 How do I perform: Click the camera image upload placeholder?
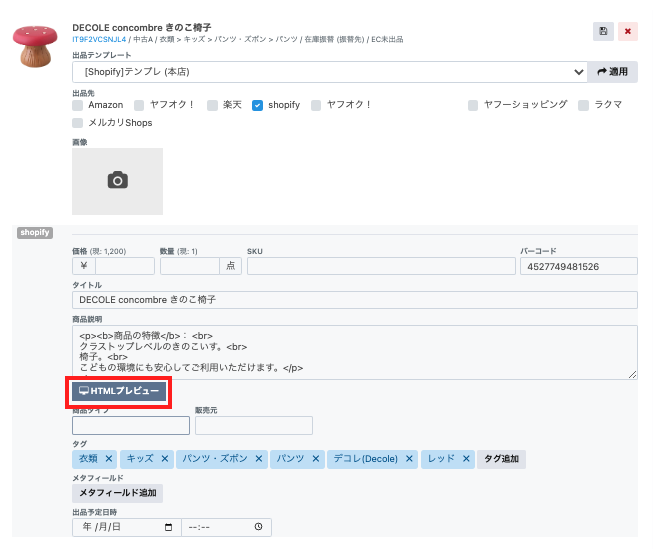tap(118, 181)
